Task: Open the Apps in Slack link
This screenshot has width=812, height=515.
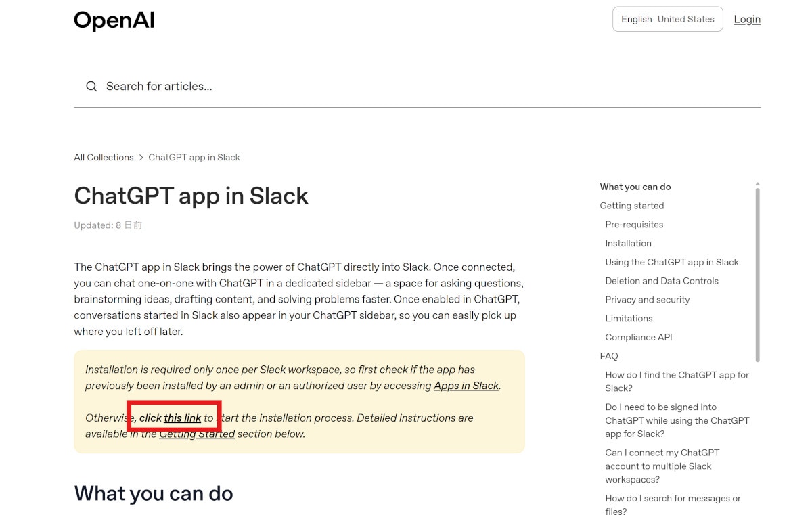Action: coord(466,386)
